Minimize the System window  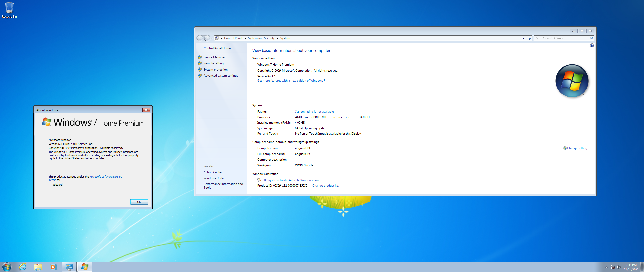(574, 31)
